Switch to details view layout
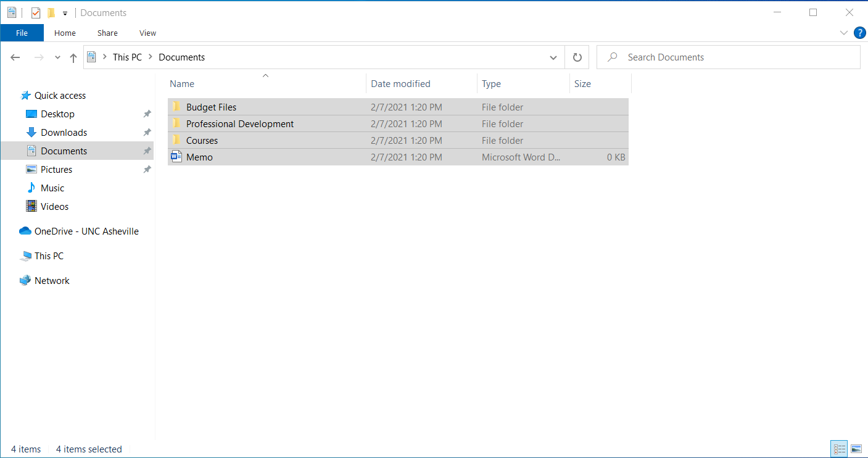This screenshot has height=458, width=868. (839, 449)
